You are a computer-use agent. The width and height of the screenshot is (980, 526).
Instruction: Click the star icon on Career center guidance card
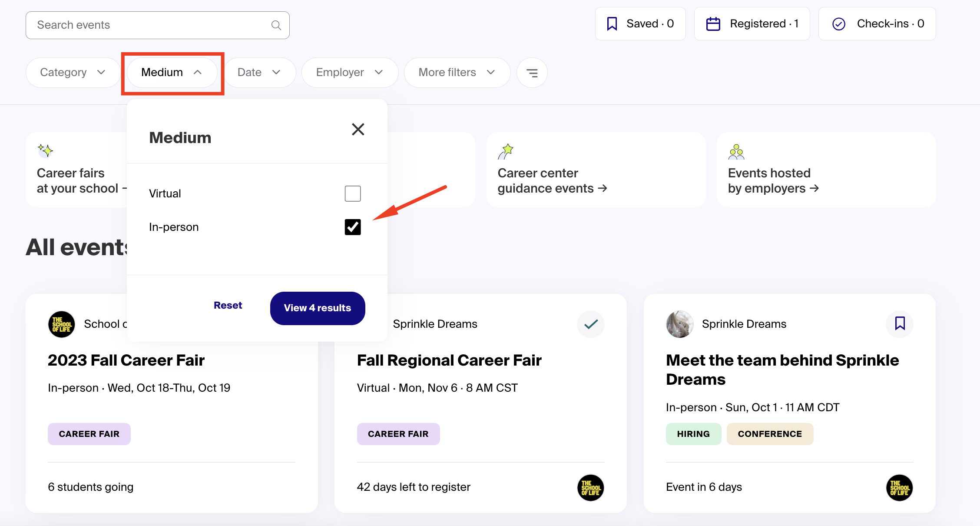coord(506,151)
